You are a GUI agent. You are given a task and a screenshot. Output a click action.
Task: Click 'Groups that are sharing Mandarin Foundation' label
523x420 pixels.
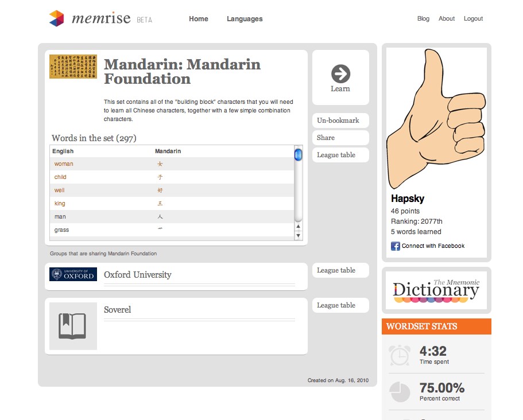point(103,254)
